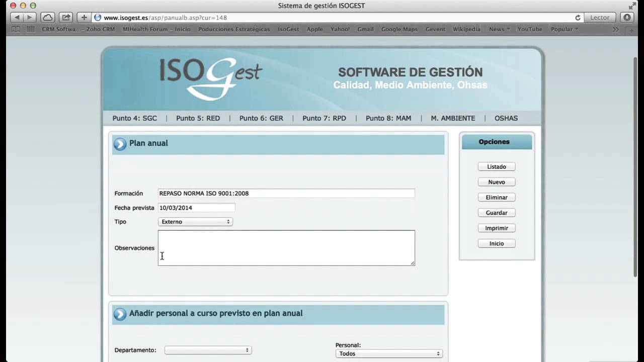Click the Imprimir button
Image resolution: width=644 pixels, height=362 pixels.
(497, 228)
